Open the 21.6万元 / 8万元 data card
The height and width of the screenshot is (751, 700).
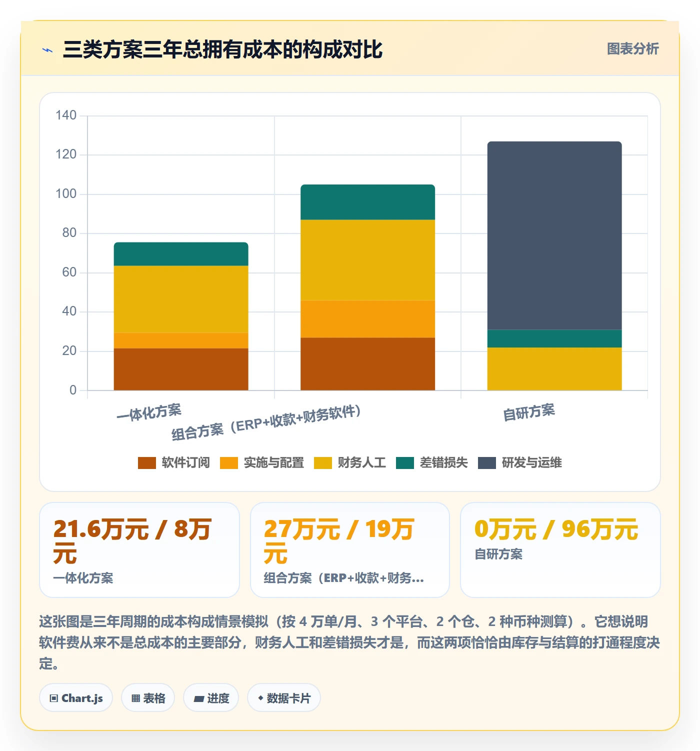pyautogui.click(x=139, y=550)
